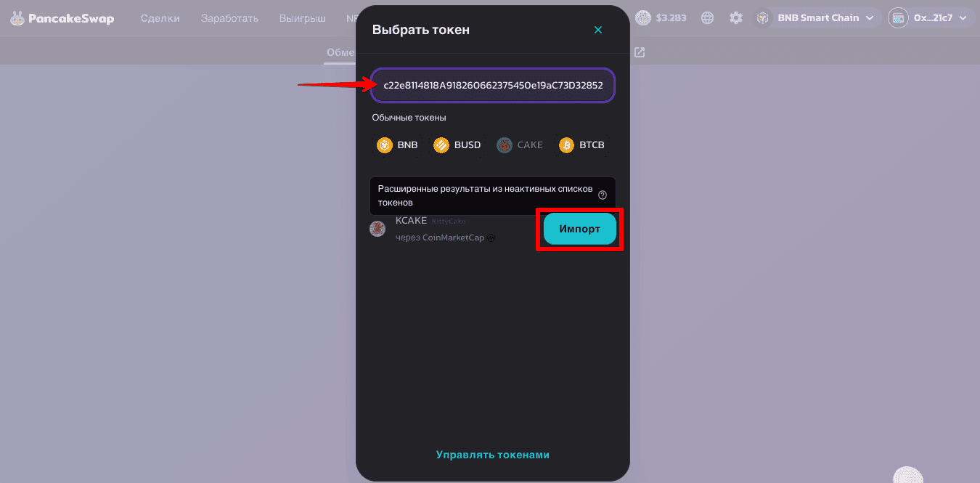The height and width of the screenshot is (483, 980).
Task: Close the token selection dialog
Action: pos(598,30)
